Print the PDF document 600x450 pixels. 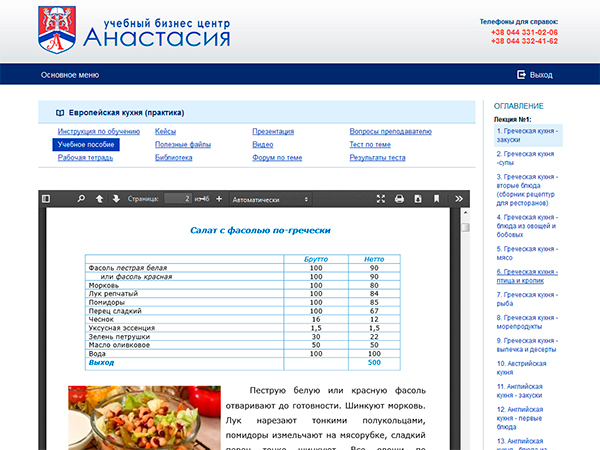point(399,199)
